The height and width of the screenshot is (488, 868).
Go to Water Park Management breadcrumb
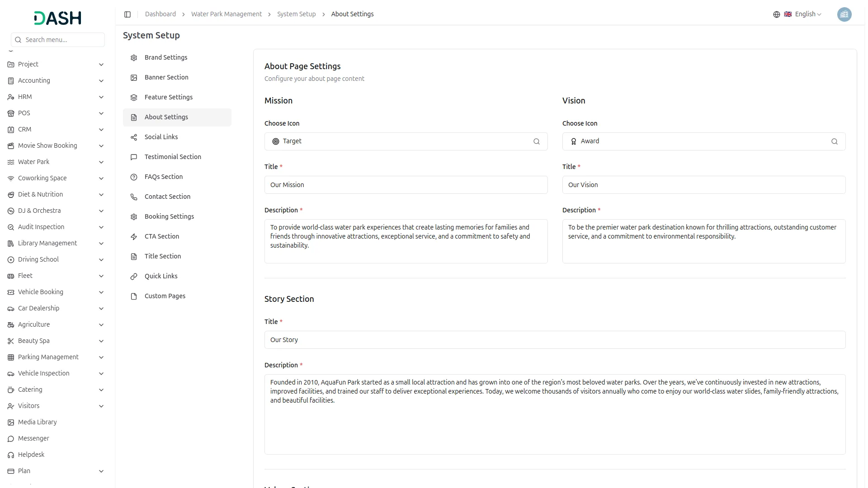coord(226,14)
